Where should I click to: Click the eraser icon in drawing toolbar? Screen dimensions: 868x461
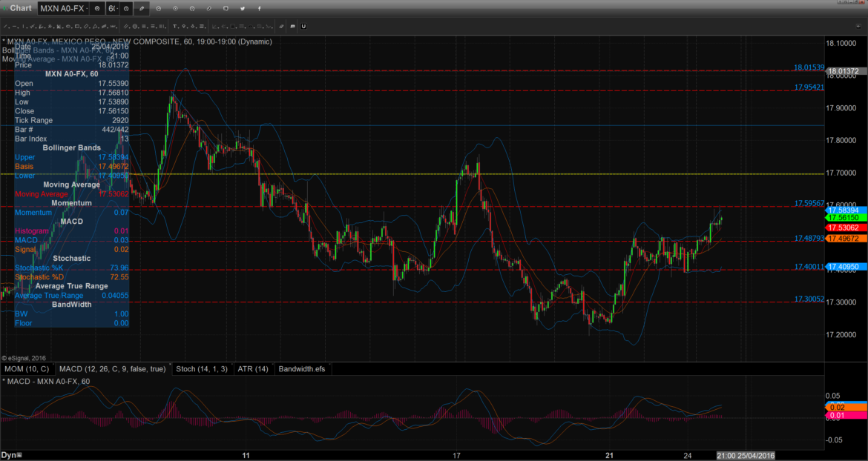[281, 26]
